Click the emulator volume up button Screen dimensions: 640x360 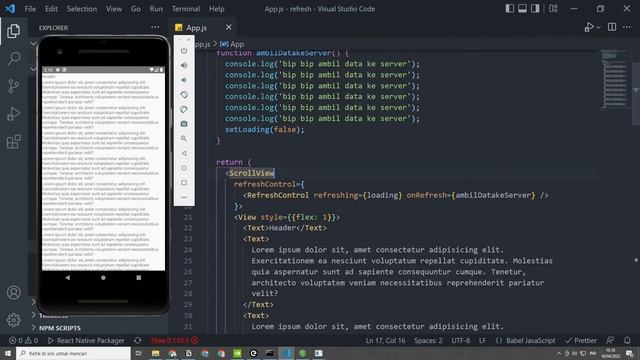point(184,65)
